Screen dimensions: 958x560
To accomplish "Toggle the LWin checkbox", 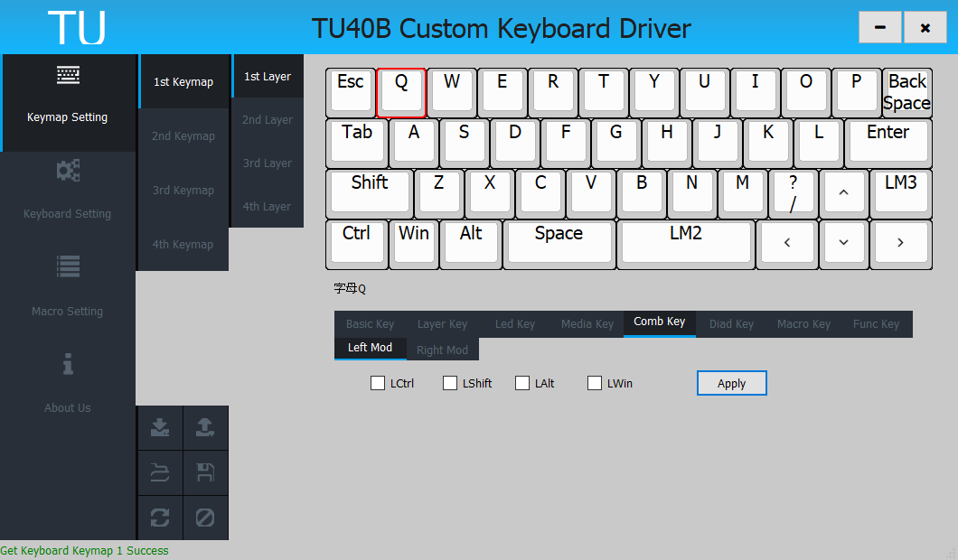I will click(x=595, y=383).
